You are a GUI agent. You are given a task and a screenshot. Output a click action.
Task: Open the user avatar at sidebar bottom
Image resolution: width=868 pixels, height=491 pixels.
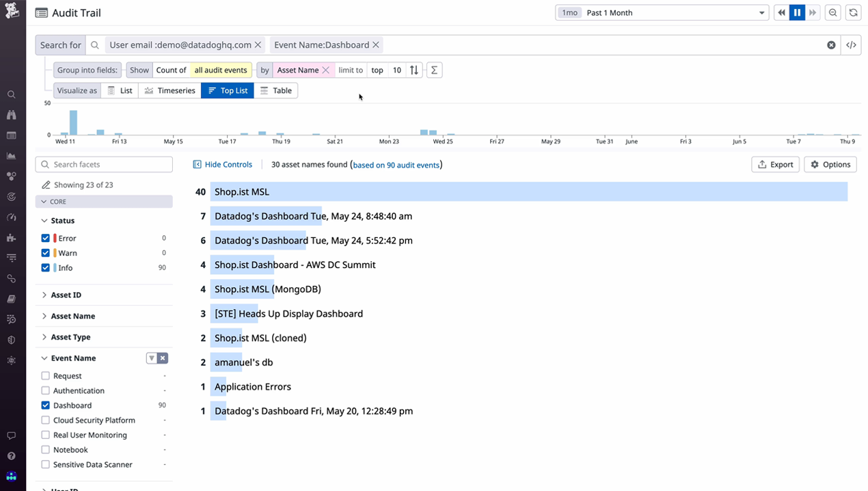pos(12,477)
